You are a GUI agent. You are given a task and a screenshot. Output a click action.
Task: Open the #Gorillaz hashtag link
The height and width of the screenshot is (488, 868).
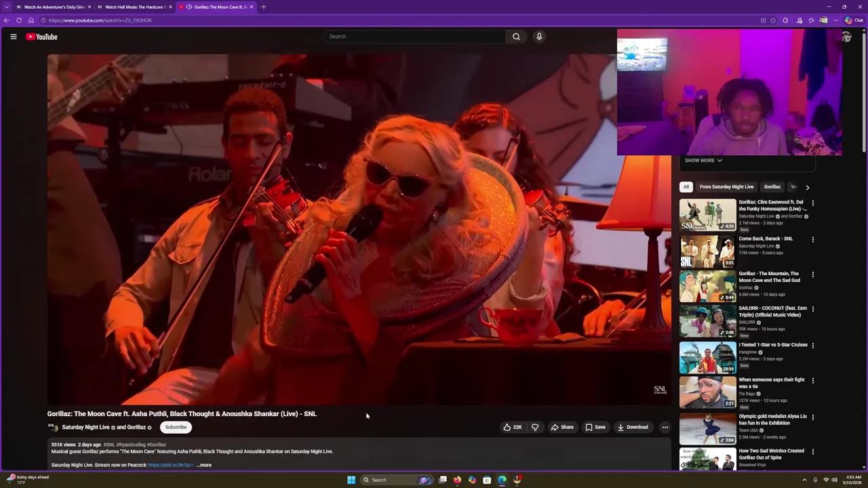[x=157, y=445]
